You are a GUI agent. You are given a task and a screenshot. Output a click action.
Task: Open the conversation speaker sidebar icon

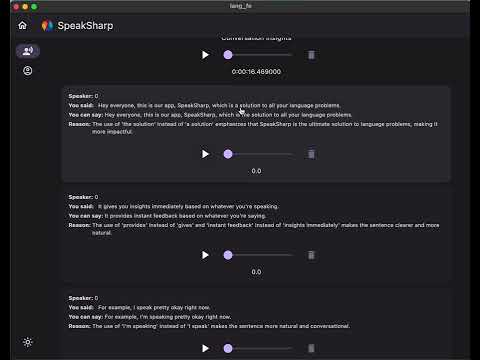pyautogui.click(x=28, y=51)
